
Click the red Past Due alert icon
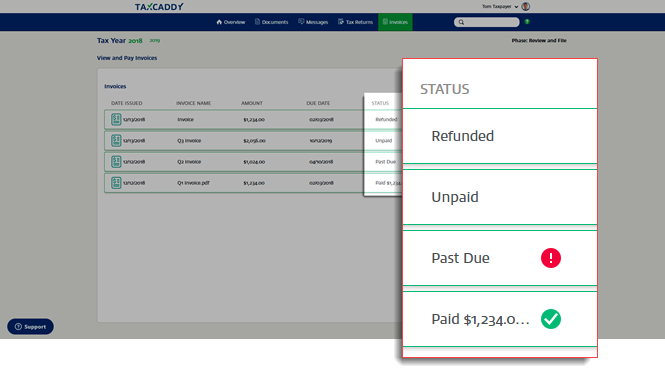[551, 258]
